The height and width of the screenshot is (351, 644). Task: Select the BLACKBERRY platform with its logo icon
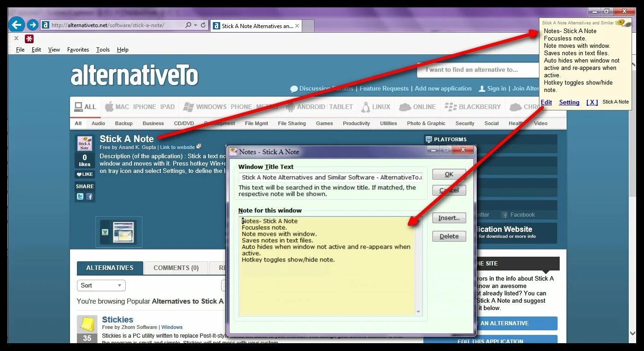pos(473,107)
